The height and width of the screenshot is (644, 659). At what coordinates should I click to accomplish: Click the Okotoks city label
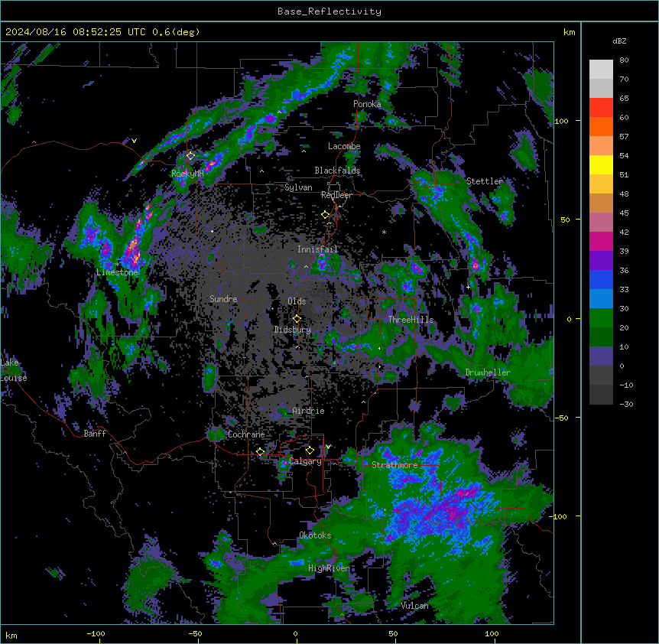coord(315,535)
